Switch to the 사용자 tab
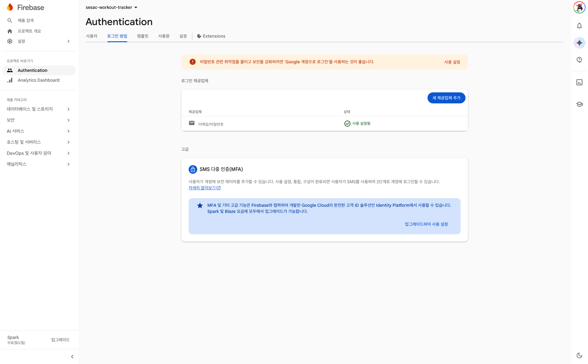The image size is (588, 364). tap(92, 36)
